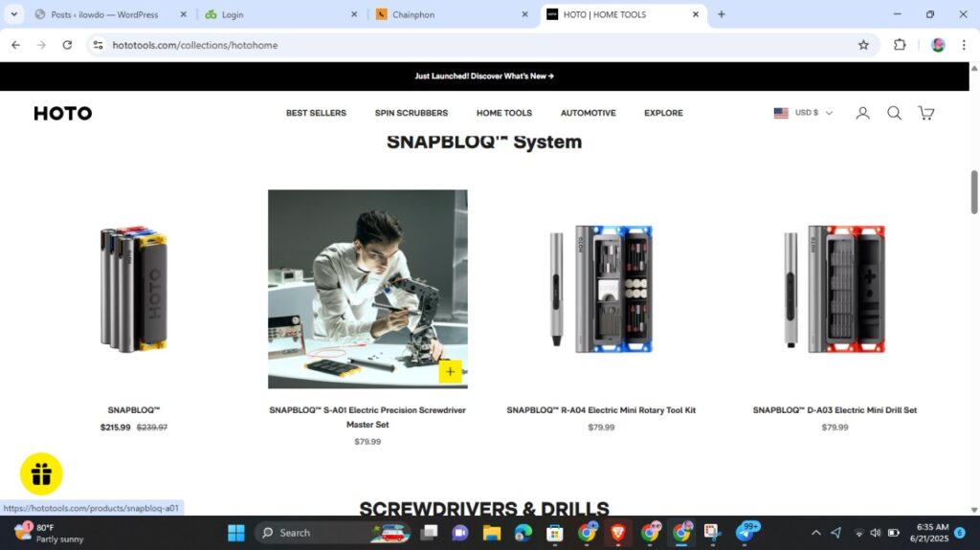Viewport: 980px width, 550px height.
Task: Switch to the Posts ‹ ilowdo — WordPress tab
Action: [104, 14]
